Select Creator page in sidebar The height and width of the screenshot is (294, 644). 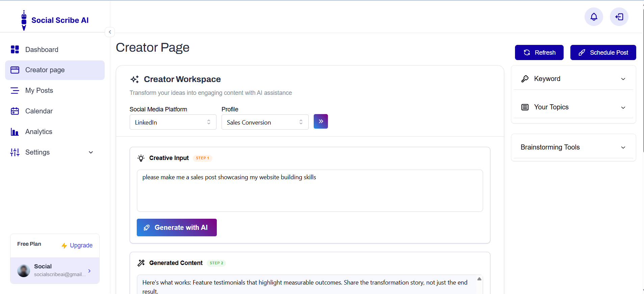click(55, 70)
